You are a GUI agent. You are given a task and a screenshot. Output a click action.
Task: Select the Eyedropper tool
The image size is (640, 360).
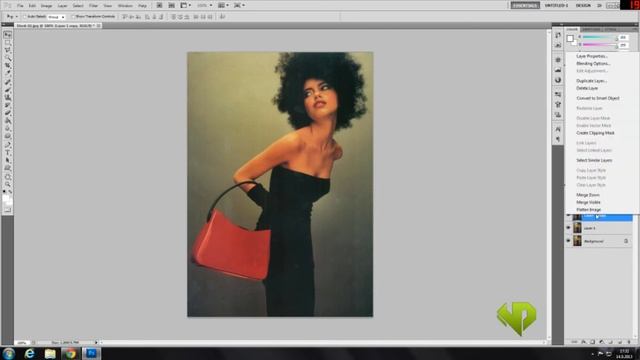pyautogui.click(x=7, y=73)
